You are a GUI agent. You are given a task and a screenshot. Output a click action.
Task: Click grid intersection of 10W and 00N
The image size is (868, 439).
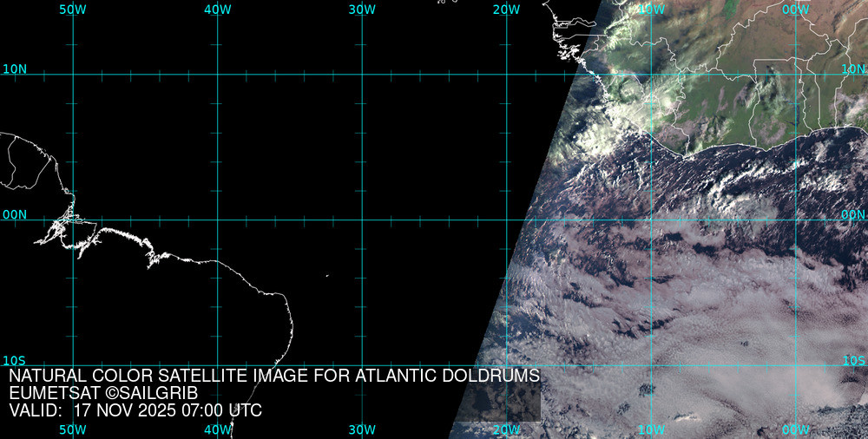coord(651,219)
